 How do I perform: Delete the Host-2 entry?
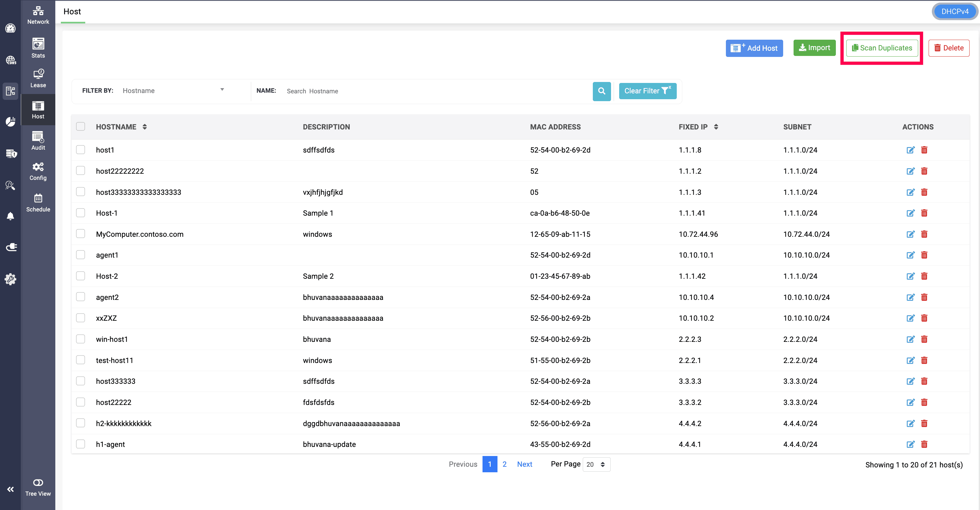[924, 276]
